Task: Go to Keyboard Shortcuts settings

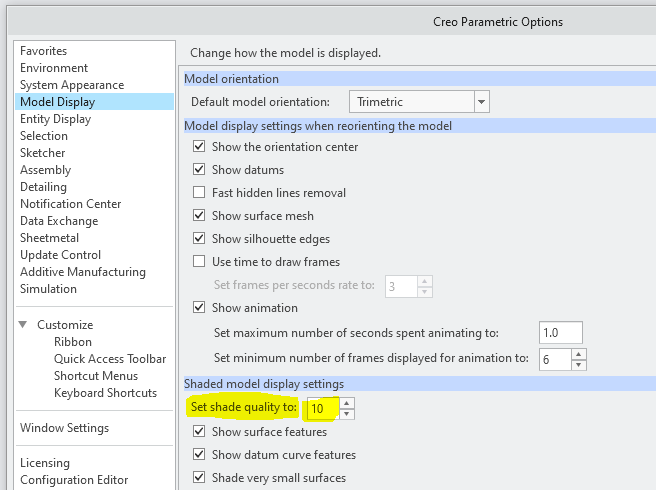Action: pos(105,393)
